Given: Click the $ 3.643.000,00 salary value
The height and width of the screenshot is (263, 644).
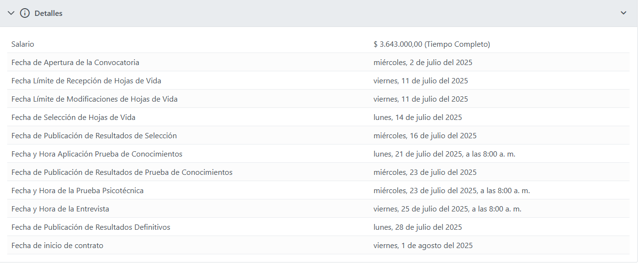Looking at the screenshot, I should [431, 44].
